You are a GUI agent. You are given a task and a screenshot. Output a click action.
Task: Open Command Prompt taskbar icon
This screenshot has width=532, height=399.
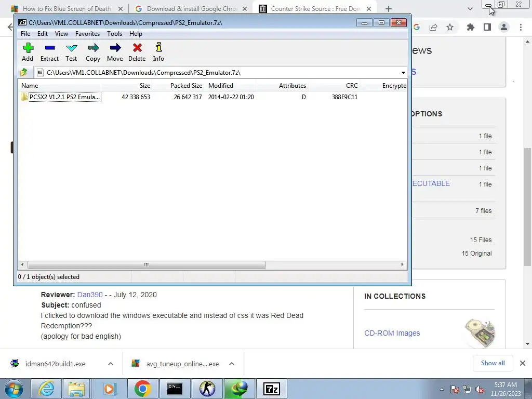(175, 389)
